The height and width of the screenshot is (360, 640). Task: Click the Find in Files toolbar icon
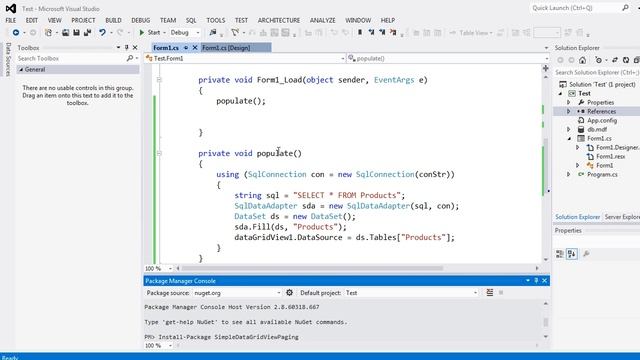tap(213, 33)
